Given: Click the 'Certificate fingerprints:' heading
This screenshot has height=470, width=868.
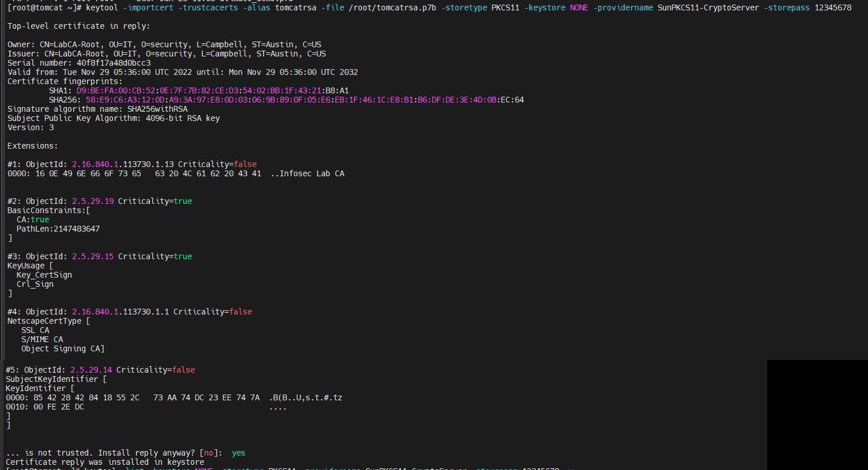Looking at the screenshot, I should click(x=65, y=81).
